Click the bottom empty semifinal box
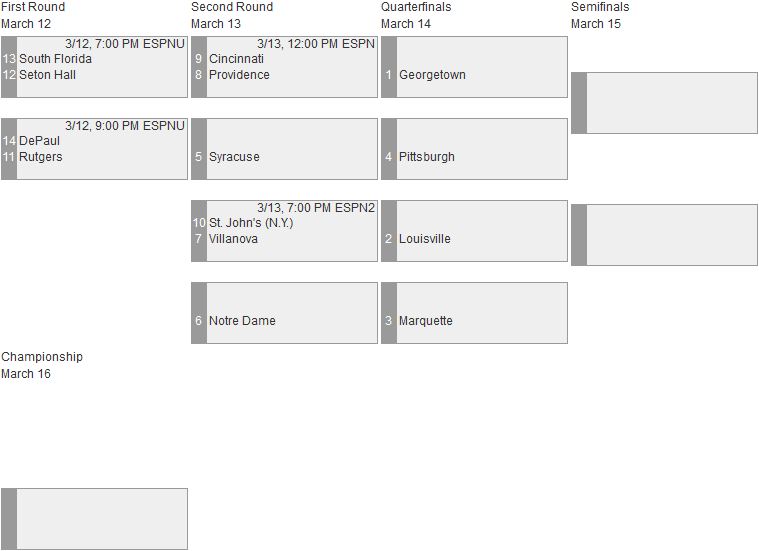The image size is (759, 551). click(664, 235)
